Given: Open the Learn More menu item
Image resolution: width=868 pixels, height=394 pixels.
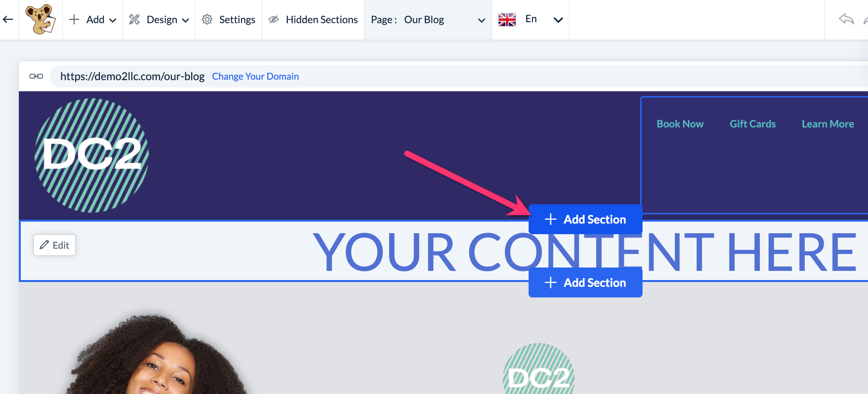Looking at the screenshot, I should click(x=827, y=124).
